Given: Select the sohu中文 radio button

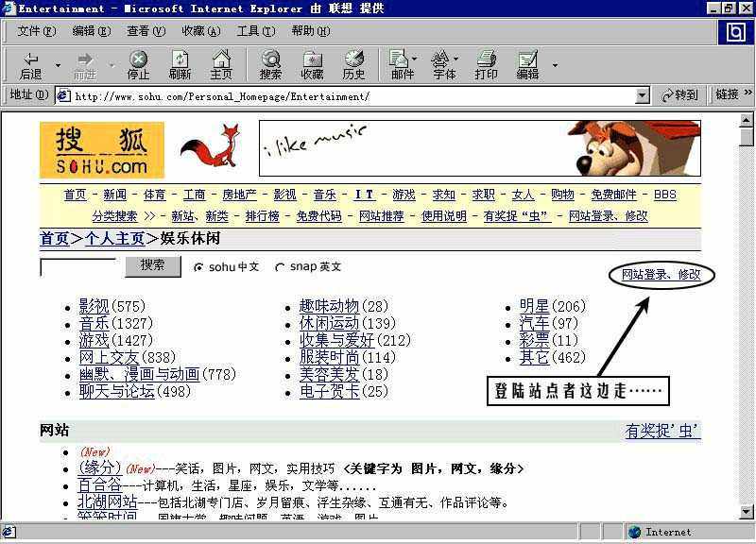Looking at the screenshot, I should coord(199,266).
